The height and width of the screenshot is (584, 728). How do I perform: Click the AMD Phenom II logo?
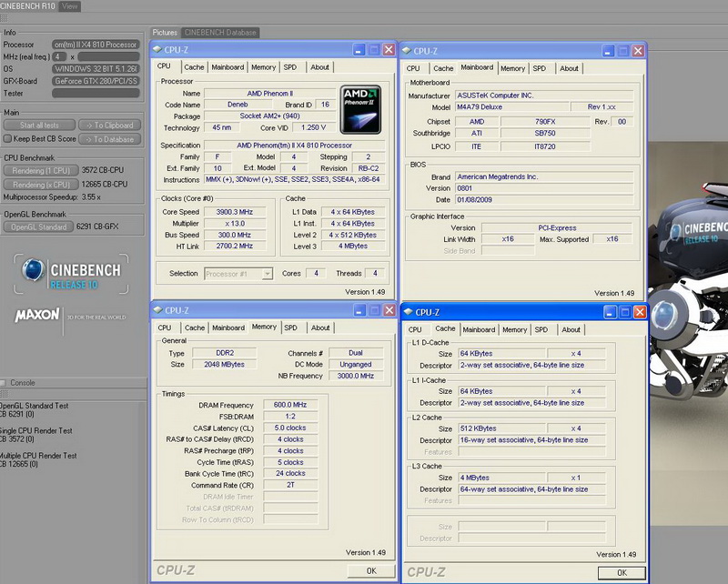pos(360,111)
